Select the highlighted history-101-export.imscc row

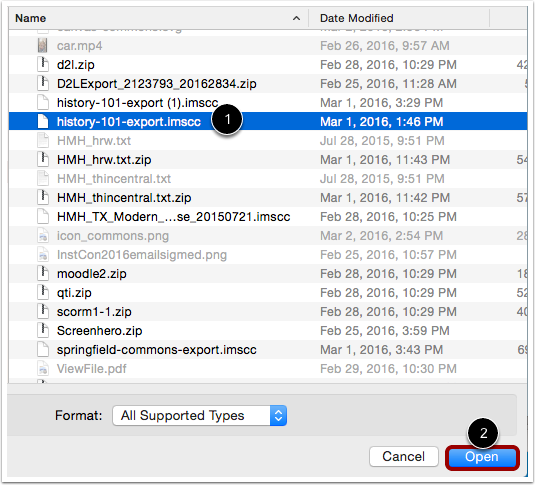tap(268, 122)
